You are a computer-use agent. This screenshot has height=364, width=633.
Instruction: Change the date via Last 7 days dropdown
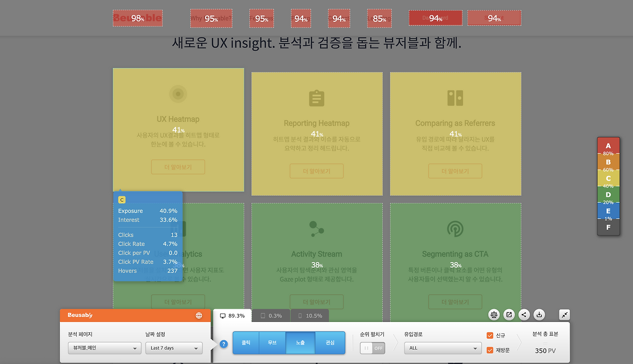tap(174, 348)
